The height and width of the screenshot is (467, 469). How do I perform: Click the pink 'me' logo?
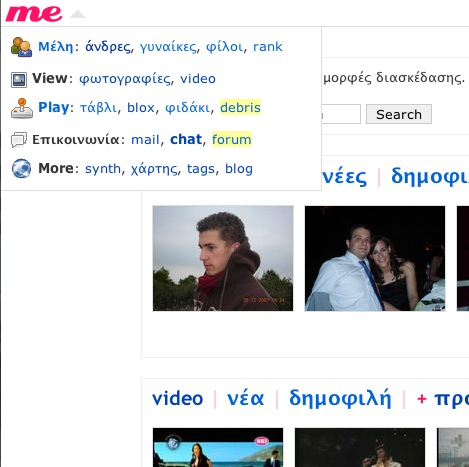(34, 14)
